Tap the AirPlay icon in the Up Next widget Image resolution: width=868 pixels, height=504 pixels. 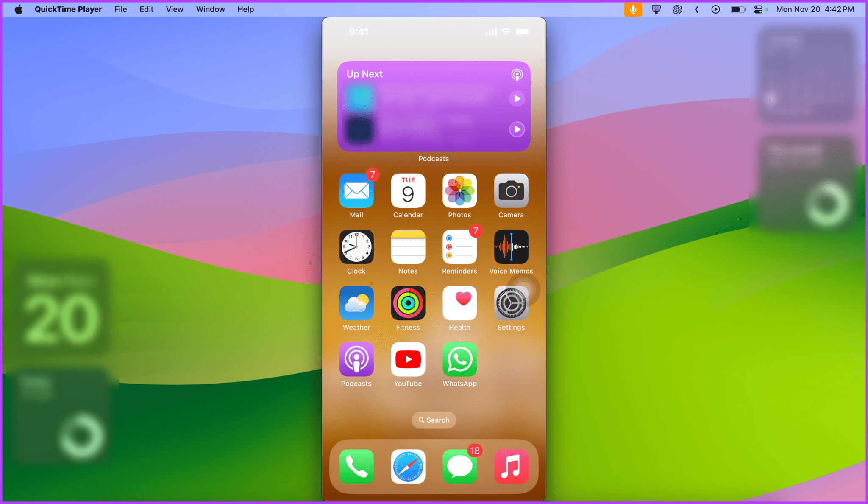[x=516, y=75]
